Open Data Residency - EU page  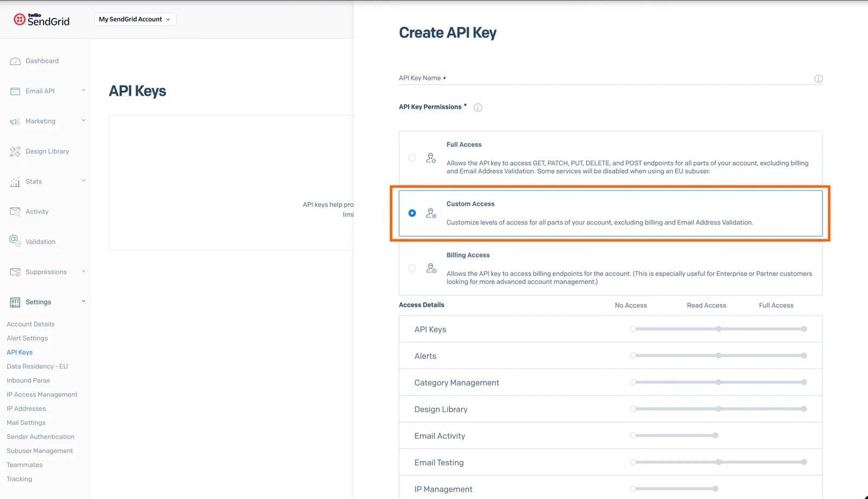click(37, 367)
